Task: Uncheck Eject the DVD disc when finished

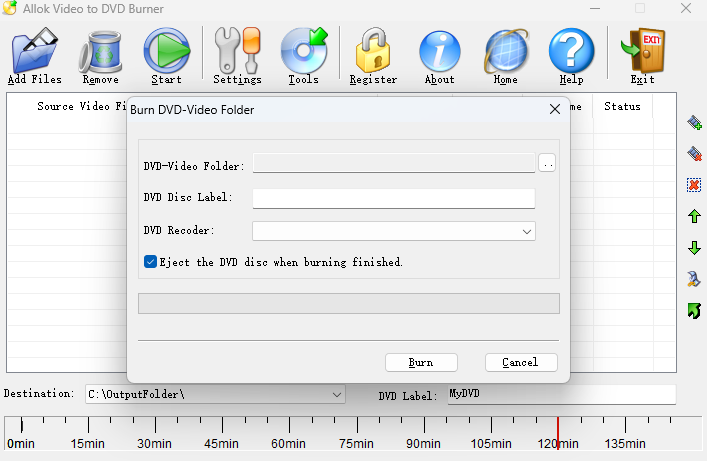Action: pyautogui.click(x=150, y=262)
